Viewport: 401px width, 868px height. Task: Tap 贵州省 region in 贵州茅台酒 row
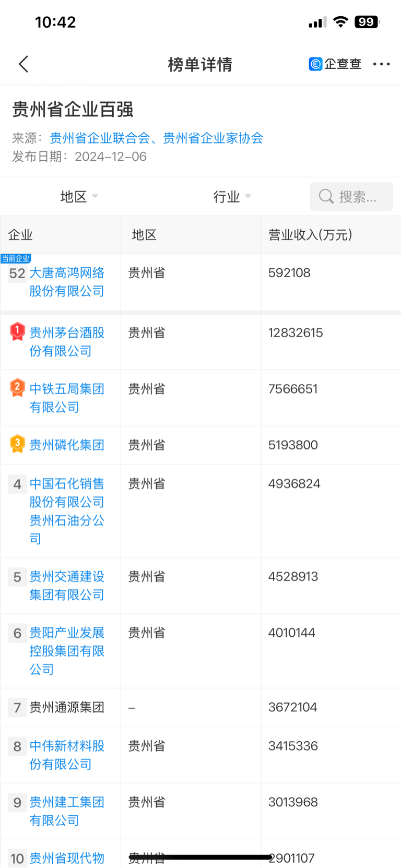point(147,333)
